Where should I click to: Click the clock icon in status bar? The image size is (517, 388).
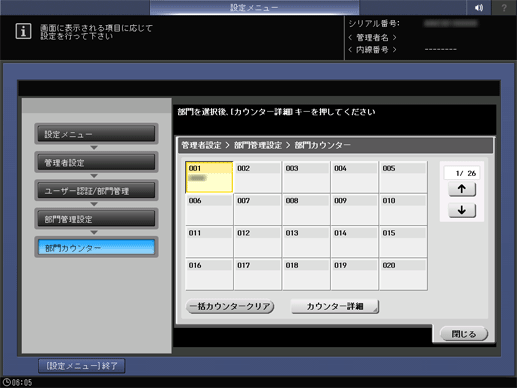6,382
